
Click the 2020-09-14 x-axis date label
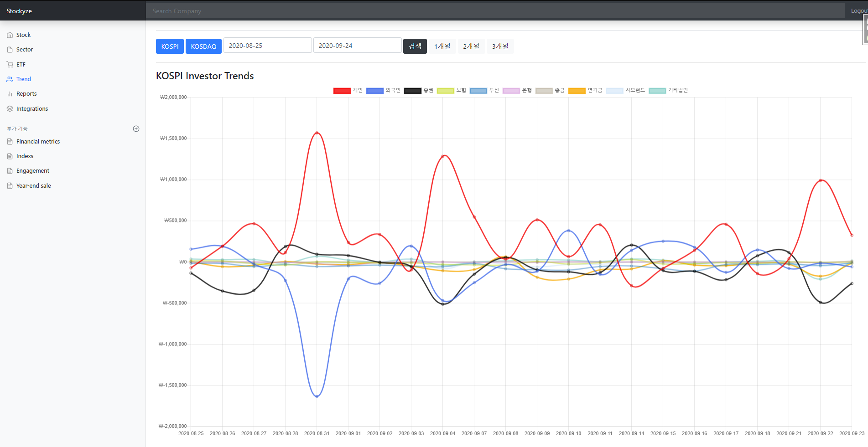click(x=631, y=433)
